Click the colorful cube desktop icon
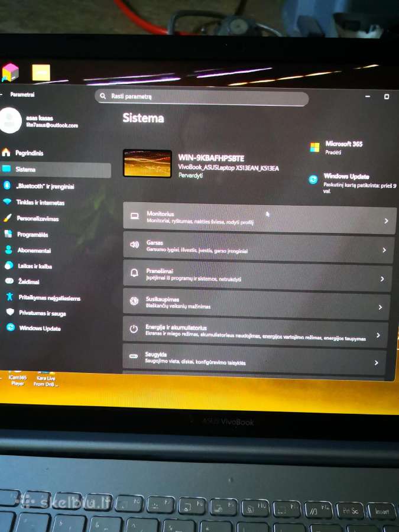 10,72
